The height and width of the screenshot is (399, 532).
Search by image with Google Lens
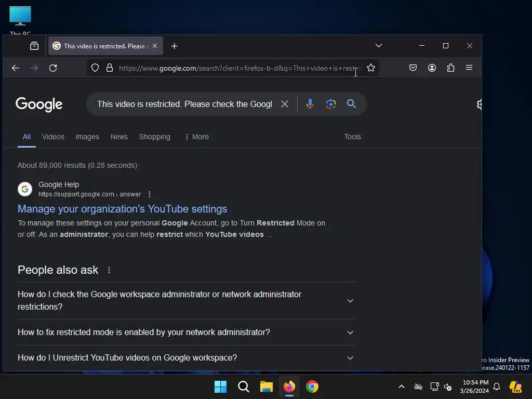pyautogui.click(x=331, y=104)
